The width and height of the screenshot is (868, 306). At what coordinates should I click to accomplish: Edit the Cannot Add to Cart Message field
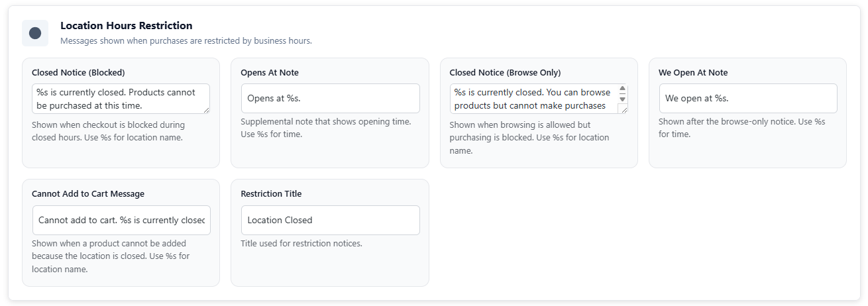click(121, 220)
